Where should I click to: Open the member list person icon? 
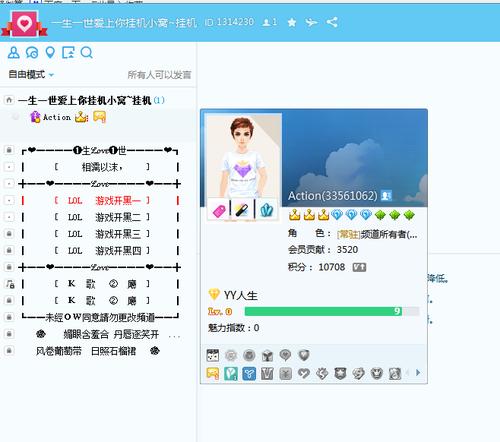click(14, 53)
